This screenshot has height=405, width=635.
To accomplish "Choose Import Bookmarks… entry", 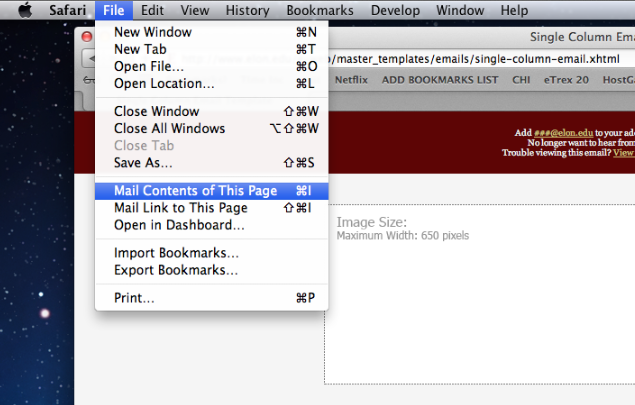I will click(176, 253).
